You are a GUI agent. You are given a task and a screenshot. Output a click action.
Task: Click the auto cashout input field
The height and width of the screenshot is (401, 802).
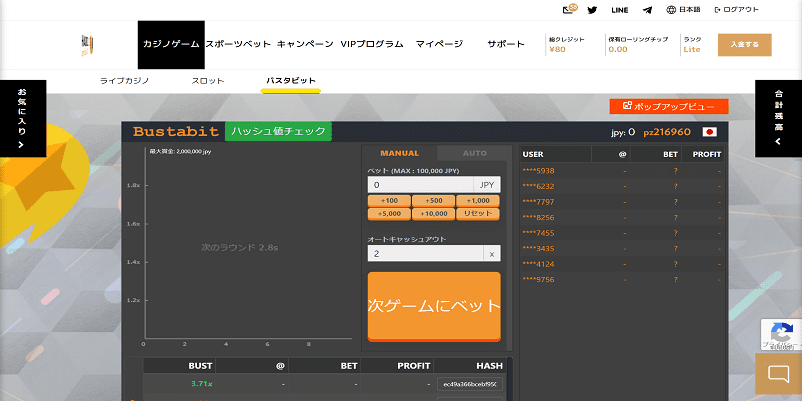pos(425,253)
